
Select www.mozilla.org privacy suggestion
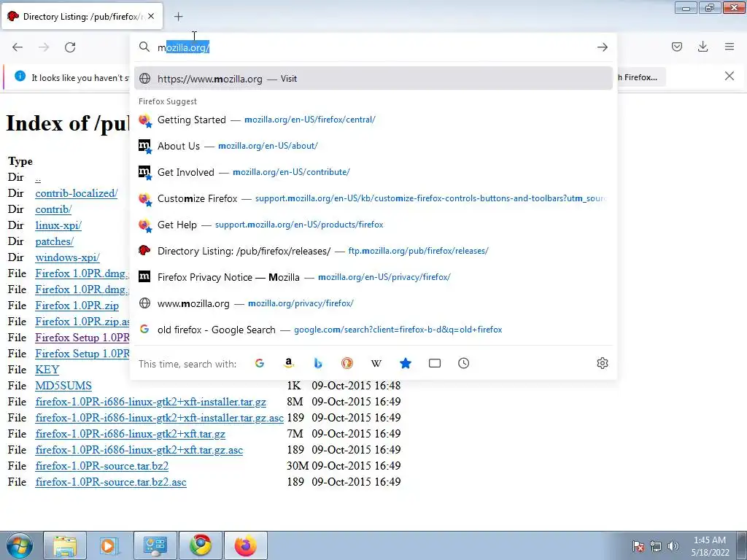[x=373, y=303]
